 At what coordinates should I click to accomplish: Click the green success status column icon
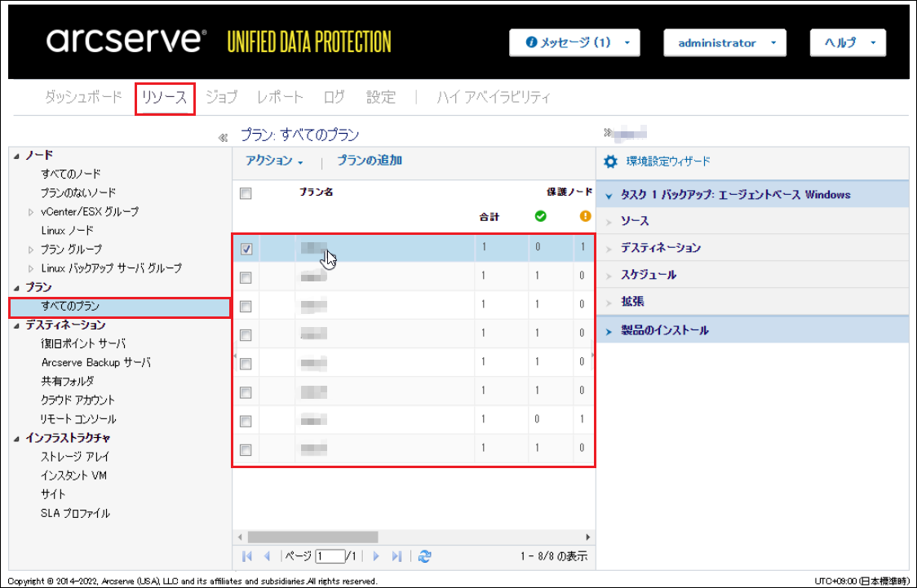[x=540, y=216]
